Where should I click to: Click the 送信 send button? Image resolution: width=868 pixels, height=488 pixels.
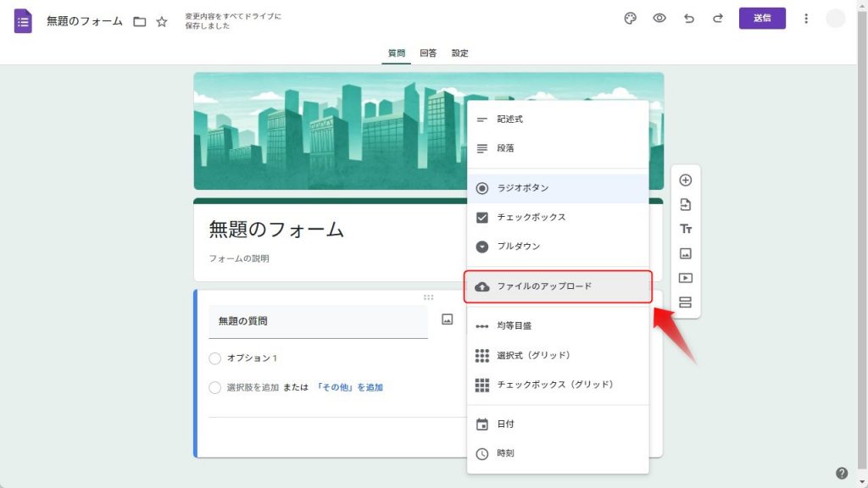point(762,19)
